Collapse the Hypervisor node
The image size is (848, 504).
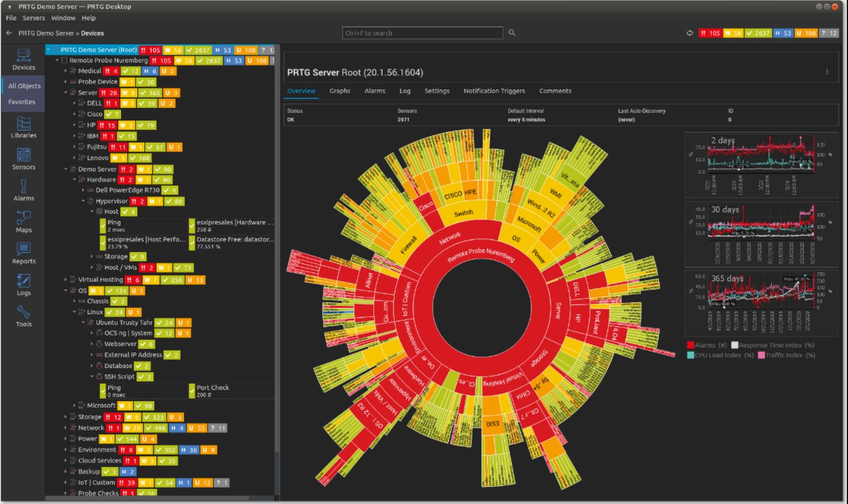click(x=83, y=201)
